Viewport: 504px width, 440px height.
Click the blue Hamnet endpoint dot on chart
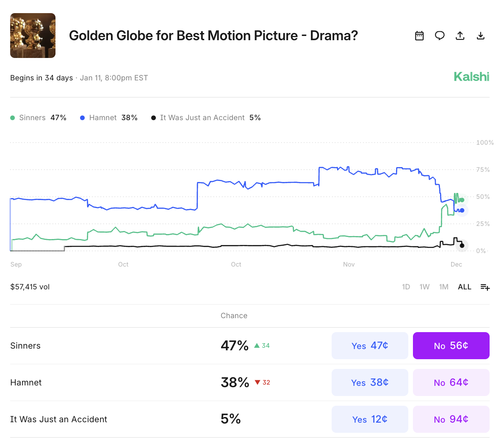(x=462, y=210)
